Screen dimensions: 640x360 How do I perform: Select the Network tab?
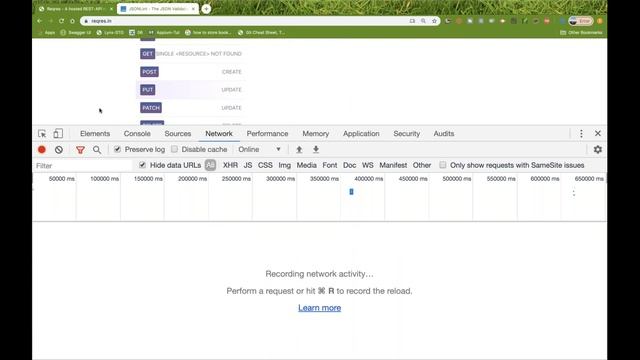(x=219, y=133)
